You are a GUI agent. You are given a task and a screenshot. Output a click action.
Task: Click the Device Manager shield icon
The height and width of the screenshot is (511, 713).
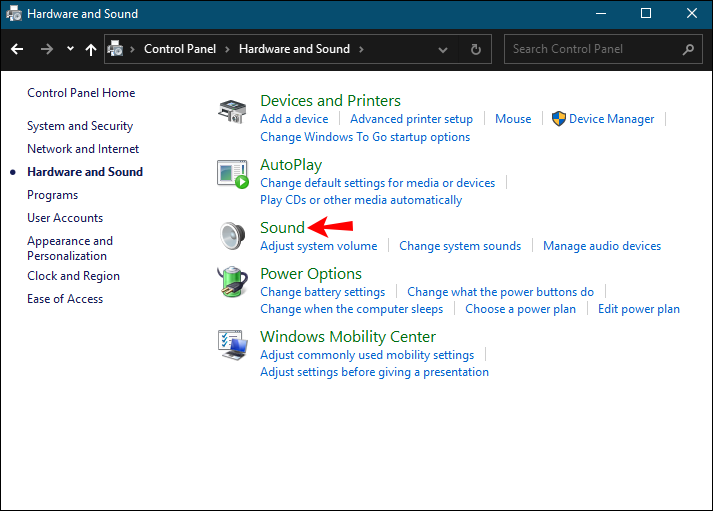pyautogui.click(x=559, y=119)
